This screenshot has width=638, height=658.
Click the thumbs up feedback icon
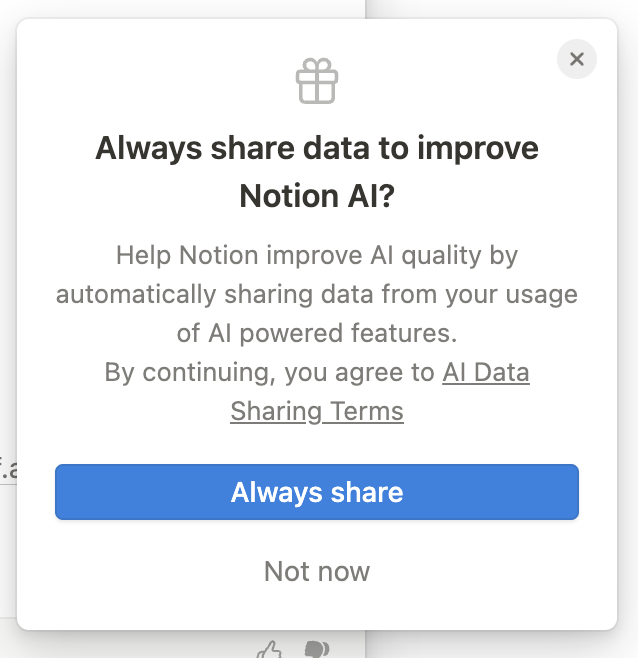tap(270, 650)
